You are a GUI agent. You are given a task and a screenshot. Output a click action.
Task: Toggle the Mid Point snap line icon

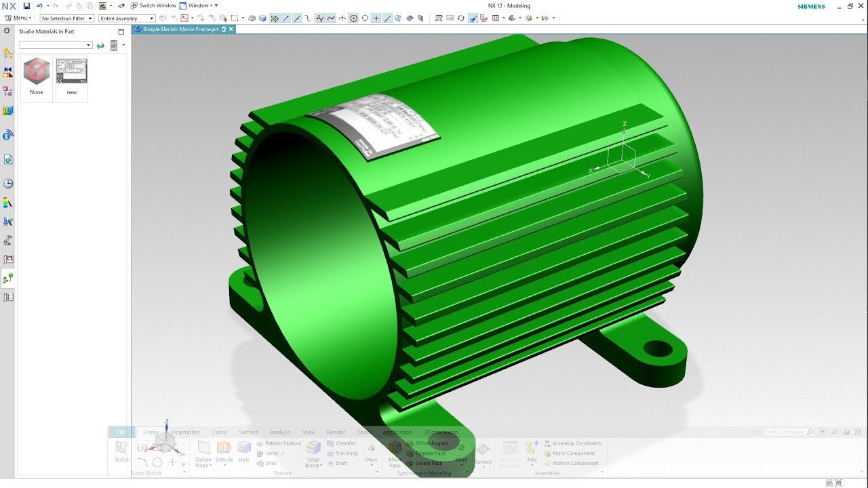pyautogui.click(x=297, y=18)
